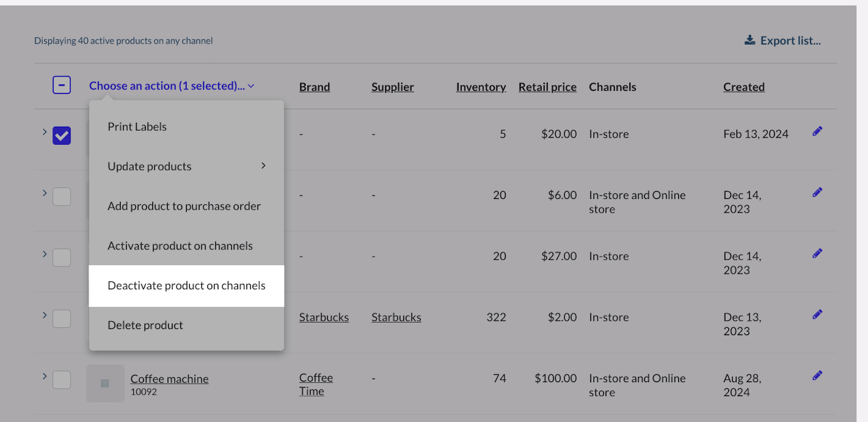Expand the first selected product row
The width and height of the screenshot is (868, 422).
click(45, 131)
